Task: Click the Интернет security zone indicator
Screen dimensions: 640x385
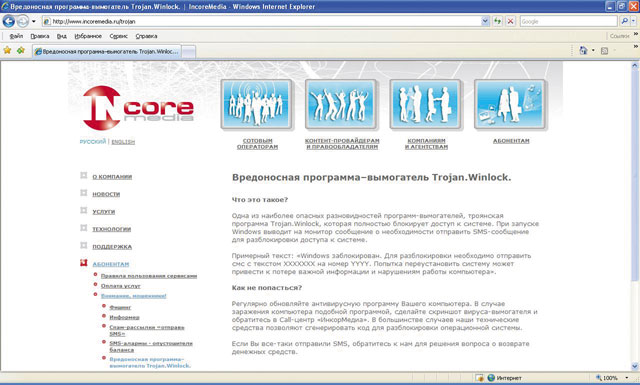Action: [504, 378]
